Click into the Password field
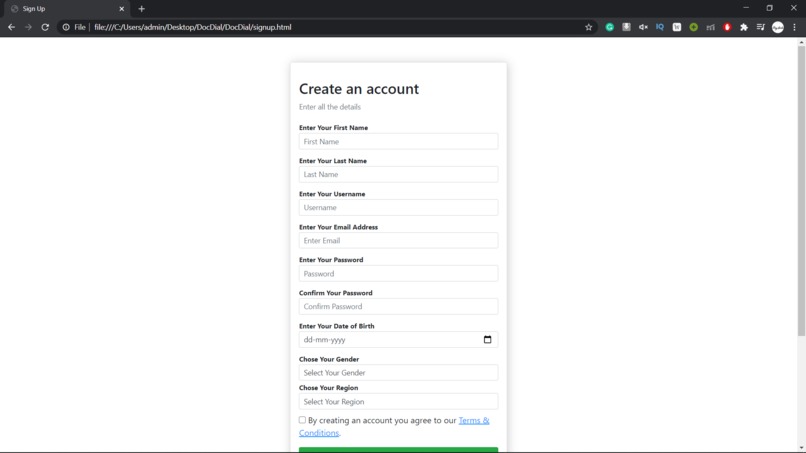806x453 pixels. pyautogui.click(x=398, y=274)
